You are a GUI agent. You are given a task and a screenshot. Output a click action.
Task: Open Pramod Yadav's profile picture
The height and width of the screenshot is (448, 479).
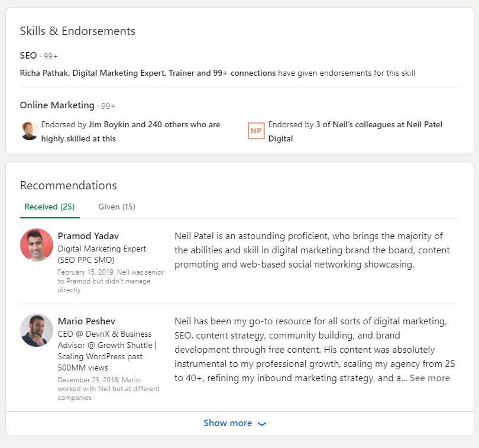click(x=37, y=245)
